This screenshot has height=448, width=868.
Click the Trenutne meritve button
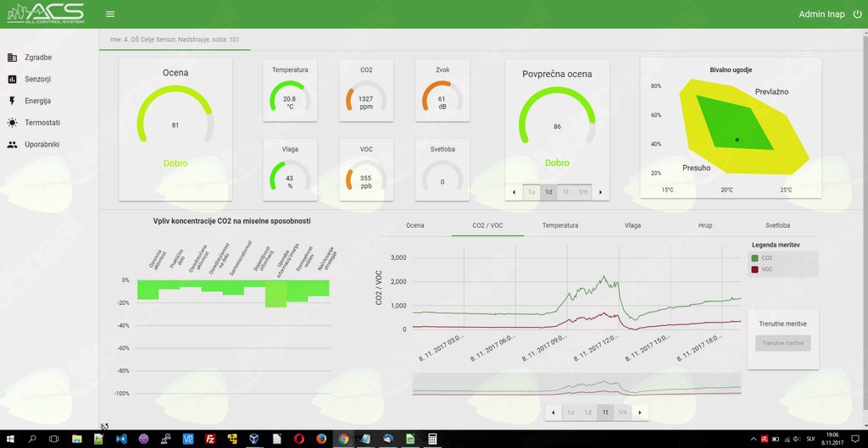coord(782,343)
